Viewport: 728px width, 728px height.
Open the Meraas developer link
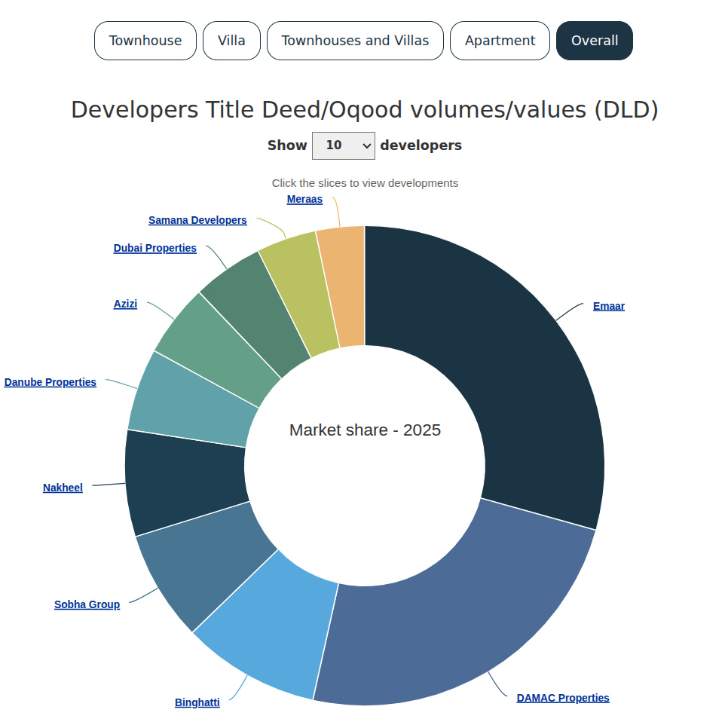point(304,199)
